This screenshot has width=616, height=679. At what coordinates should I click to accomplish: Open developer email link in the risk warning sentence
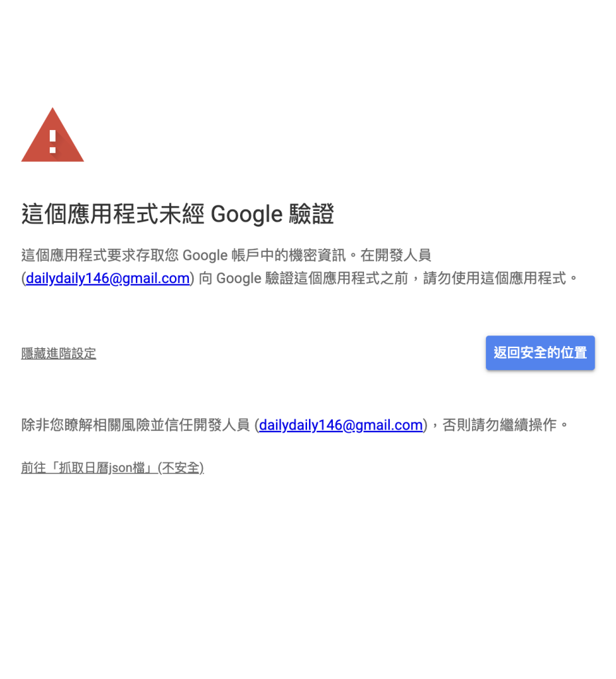click(x=341, y=425)
